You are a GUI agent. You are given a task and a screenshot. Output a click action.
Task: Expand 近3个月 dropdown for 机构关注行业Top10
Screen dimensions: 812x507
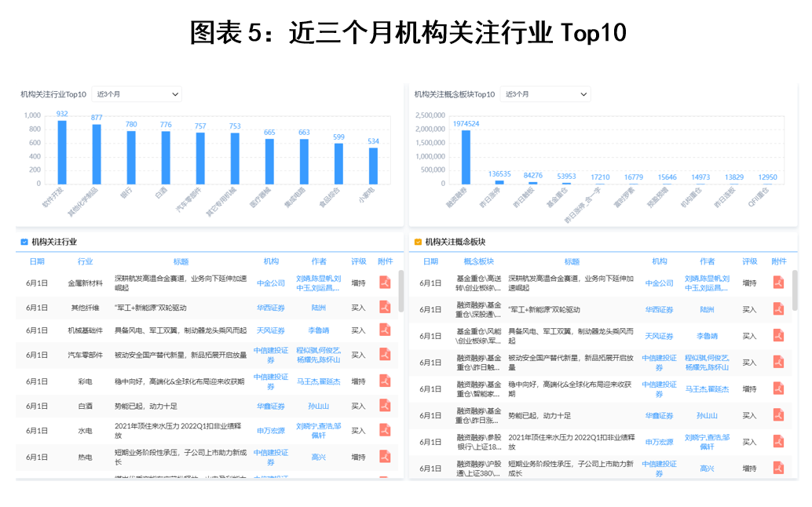coord(137,94)
